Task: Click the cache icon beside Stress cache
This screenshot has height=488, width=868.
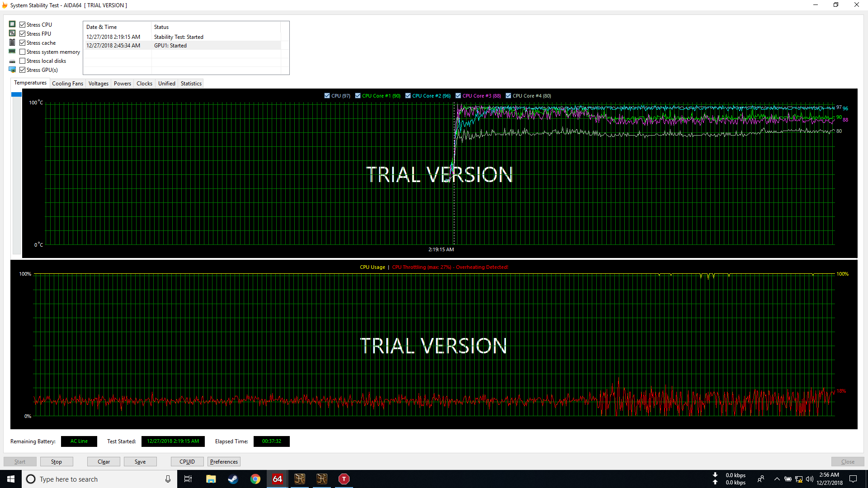Action: click(x=12, y=42)
